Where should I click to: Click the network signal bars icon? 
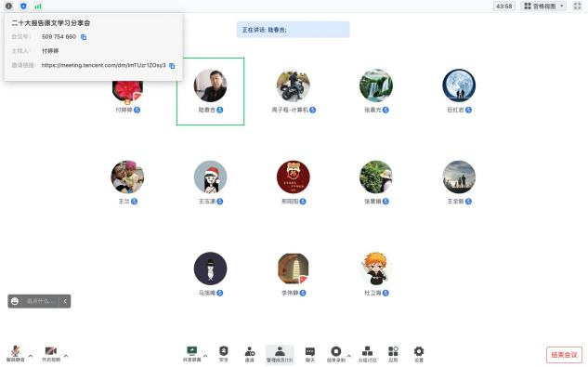pyautogui.click(x=38, y=6)
